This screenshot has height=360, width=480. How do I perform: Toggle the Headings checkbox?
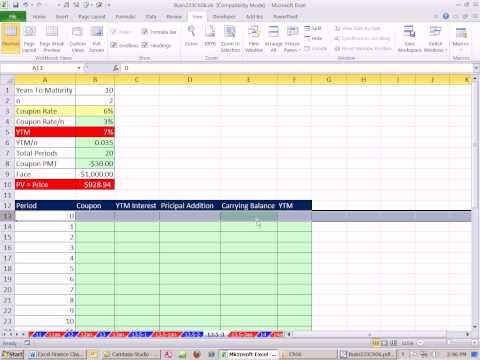pos(156,45)
